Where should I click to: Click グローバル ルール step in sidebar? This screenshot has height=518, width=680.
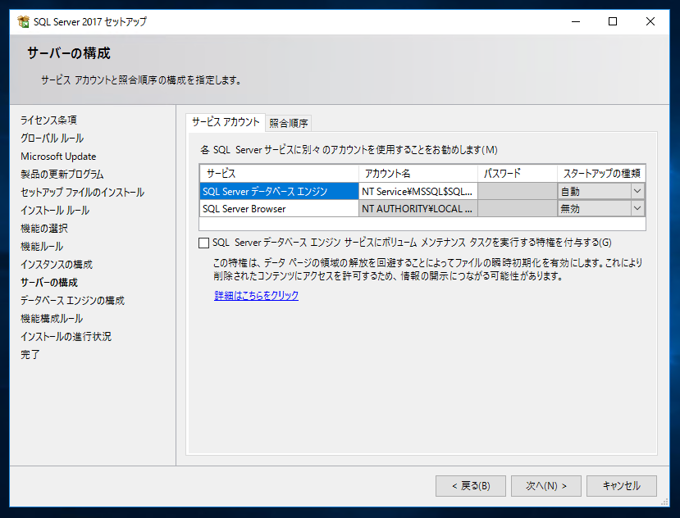(x=52, y=138)
